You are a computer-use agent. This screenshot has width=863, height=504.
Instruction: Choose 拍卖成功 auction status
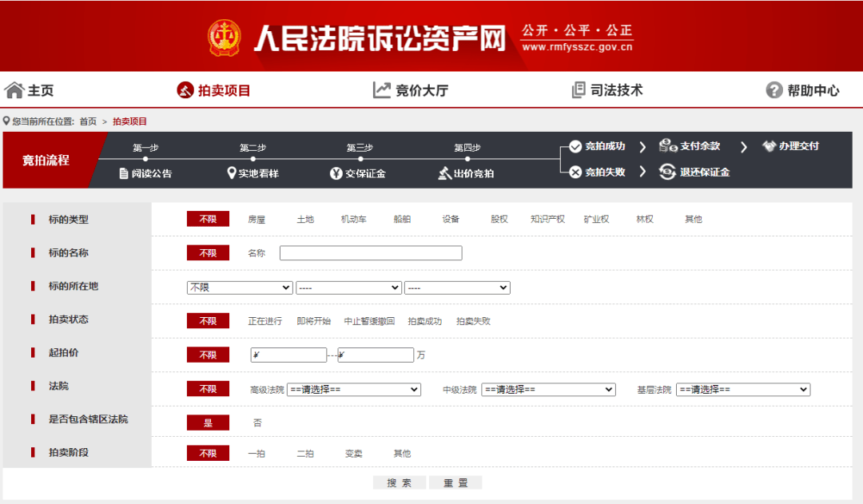425,321
